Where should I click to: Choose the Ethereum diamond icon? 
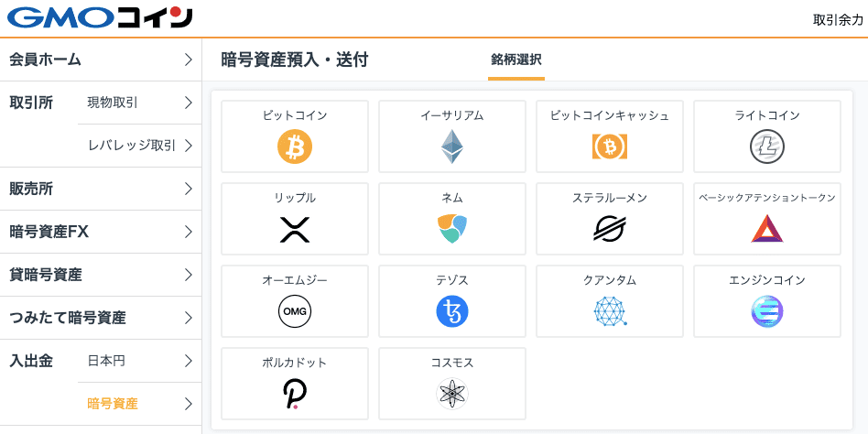click(x=452, y=146)
